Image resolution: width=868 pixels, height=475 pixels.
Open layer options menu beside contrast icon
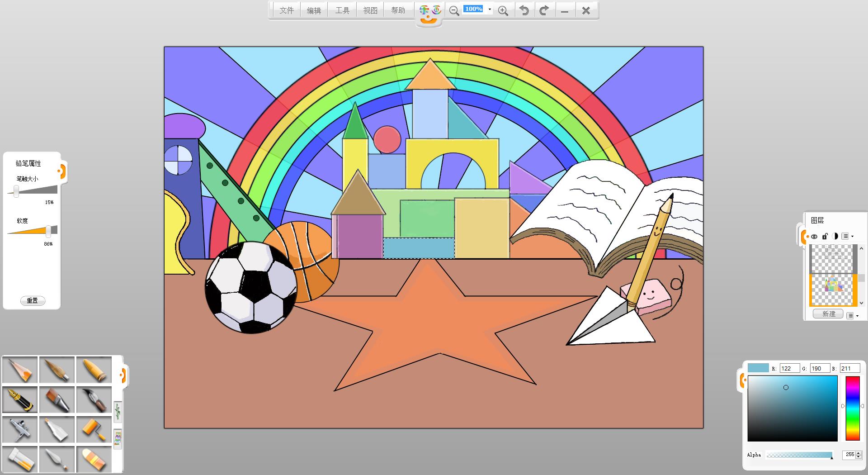[x=847, y=236]
